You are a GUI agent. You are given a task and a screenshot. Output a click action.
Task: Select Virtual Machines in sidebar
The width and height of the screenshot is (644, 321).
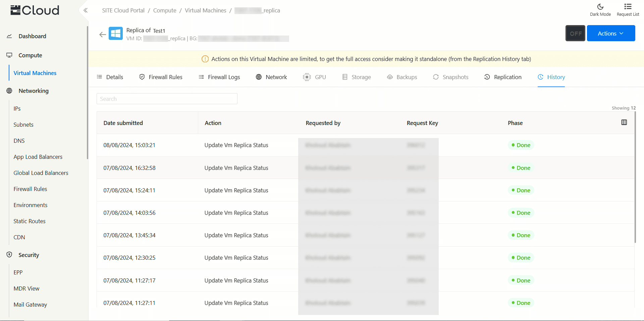tap(35, 73)
